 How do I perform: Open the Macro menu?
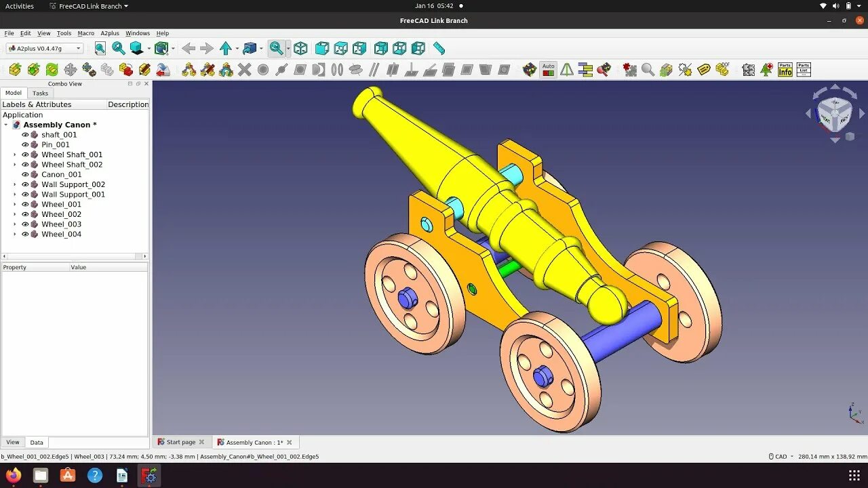(x=86, y=33)
